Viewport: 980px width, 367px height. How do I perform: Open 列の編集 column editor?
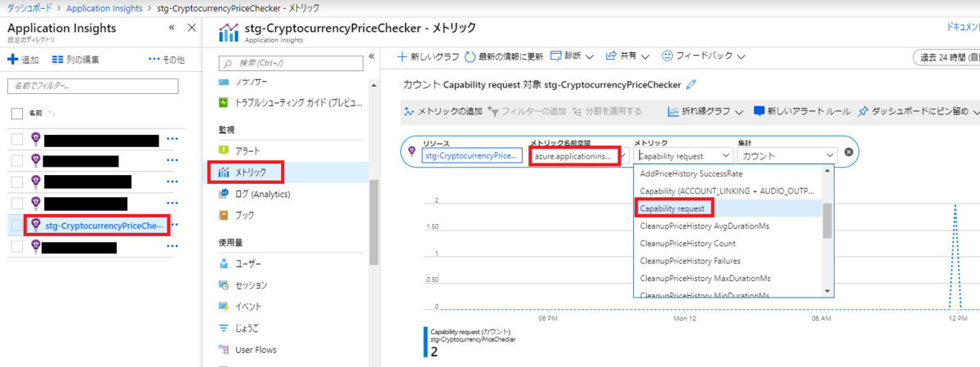pos(75,60)
